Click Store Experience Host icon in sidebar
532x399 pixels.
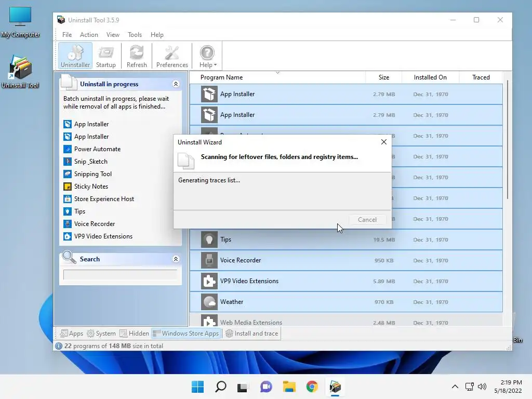[68, 199]
